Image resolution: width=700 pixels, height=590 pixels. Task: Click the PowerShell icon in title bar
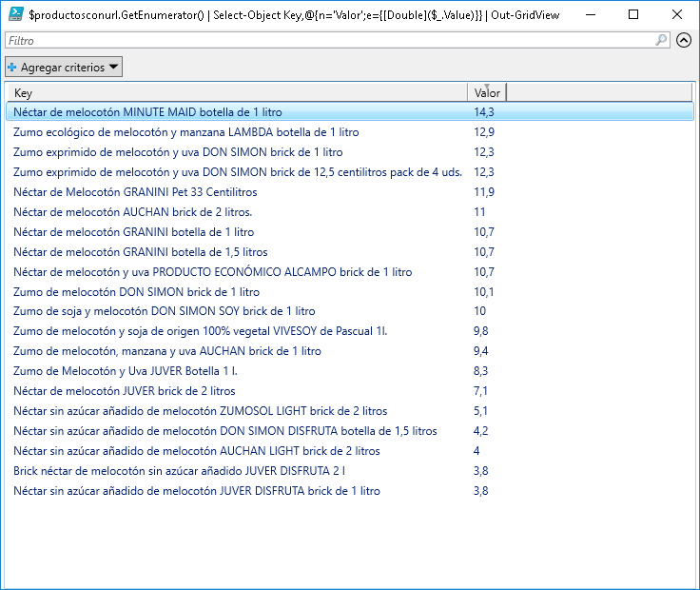15,14
